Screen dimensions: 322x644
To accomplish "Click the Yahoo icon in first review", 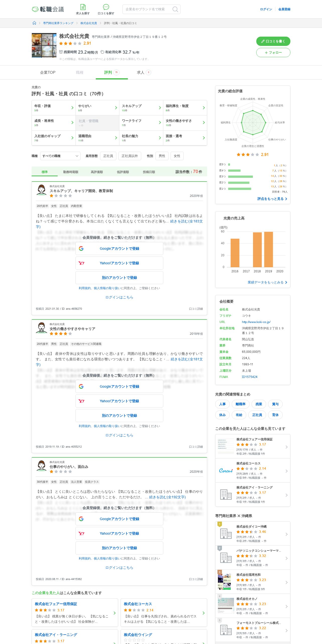I will [81, 263].
